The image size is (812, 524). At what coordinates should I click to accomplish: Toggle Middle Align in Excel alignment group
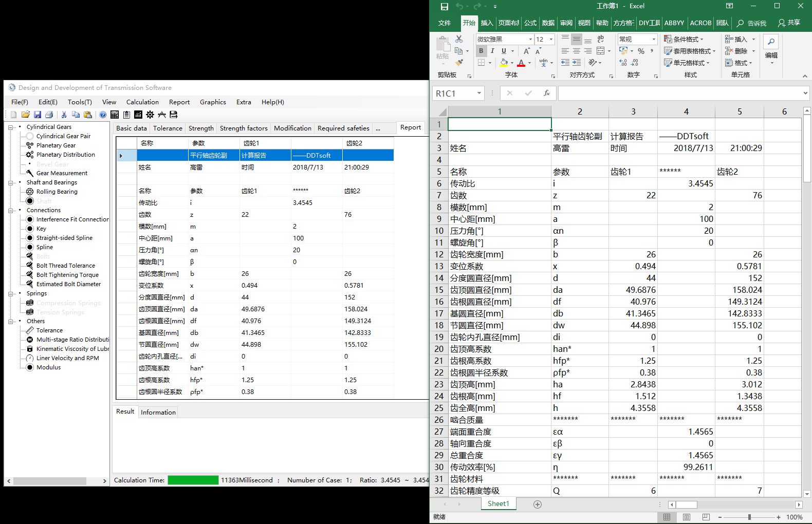point(577,39)
